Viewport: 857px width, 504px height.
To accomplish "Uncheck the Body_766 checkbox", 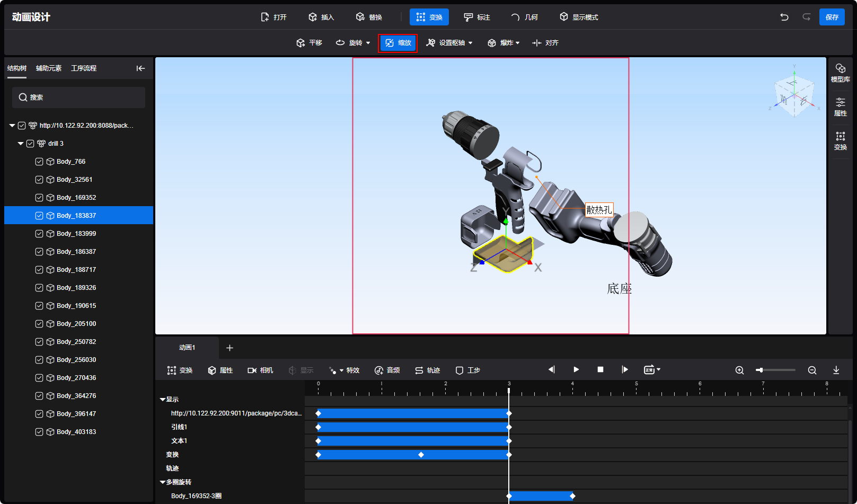I will [x=39, y=162].
